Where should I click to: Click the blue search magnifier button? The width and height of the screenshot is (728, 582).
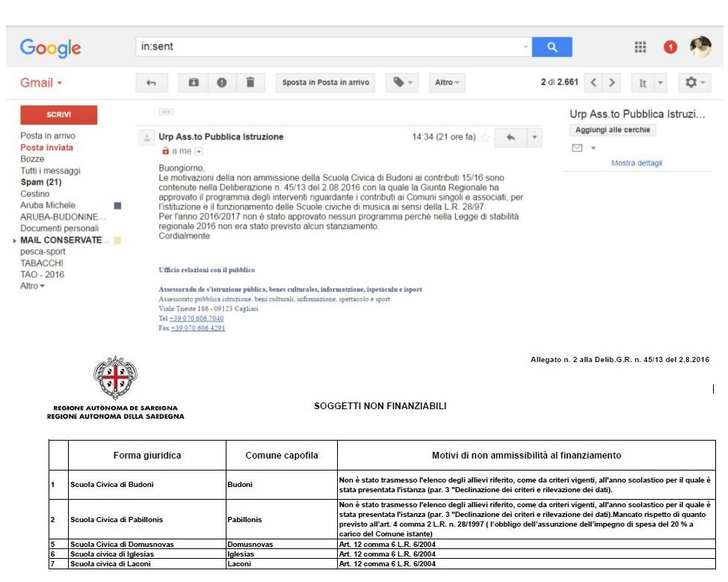(x=552, y=47)
